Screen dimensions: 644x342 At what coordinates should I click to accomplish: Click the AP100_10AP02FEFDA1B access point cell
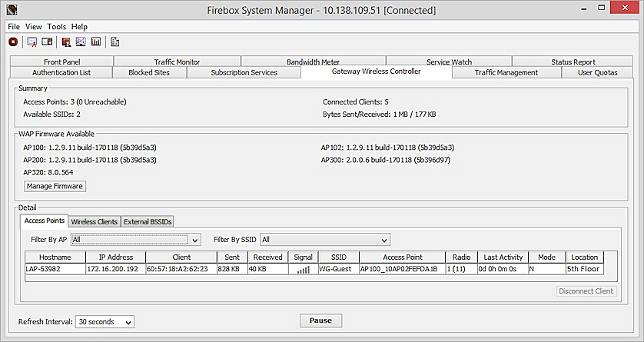pos(403,269)
